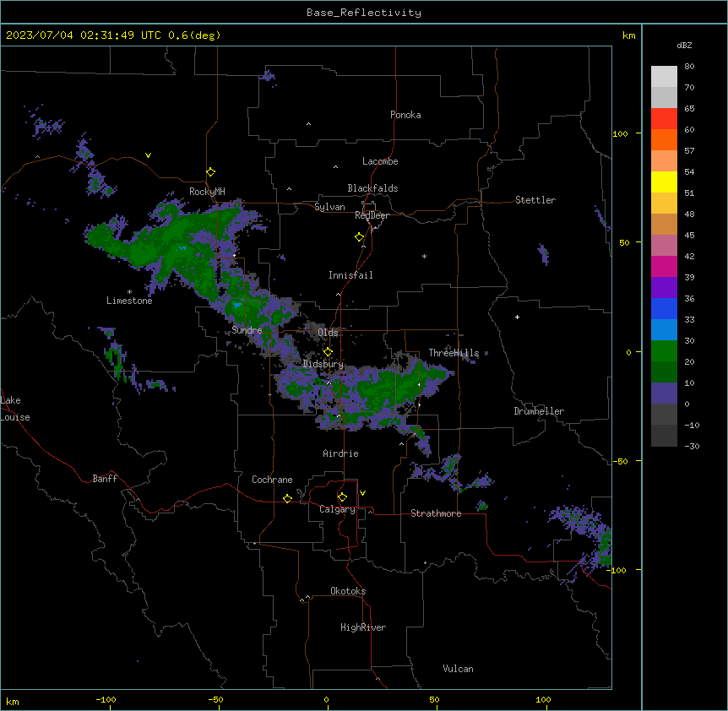
Task: Click the km unit label at bottom left
Action: click(13, 701)
